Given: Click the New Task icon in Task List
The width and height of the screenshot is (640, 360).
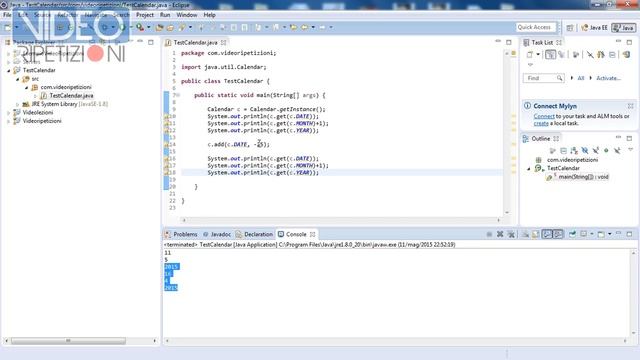Looking at the screenshot, I should click(529, 55).
